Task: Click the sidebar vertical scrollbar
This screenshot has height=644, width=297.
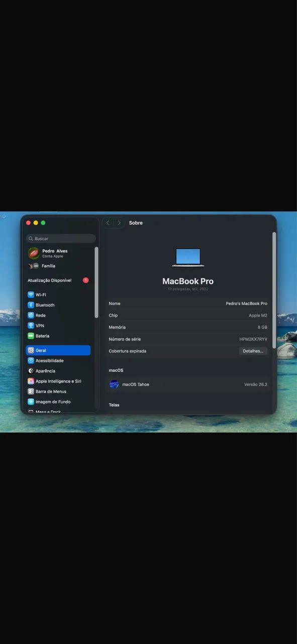Action: (x=96, y=282)
